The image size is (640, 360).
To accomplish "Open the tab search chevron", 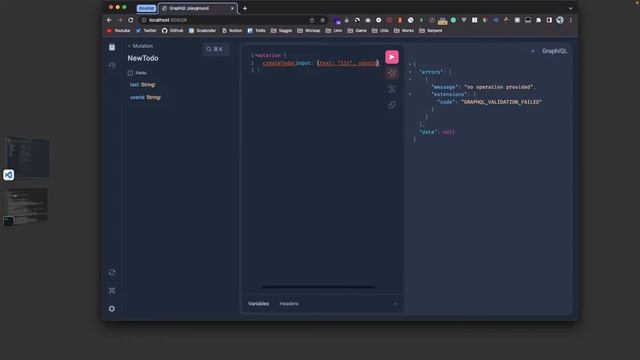I will coord(570,8).
